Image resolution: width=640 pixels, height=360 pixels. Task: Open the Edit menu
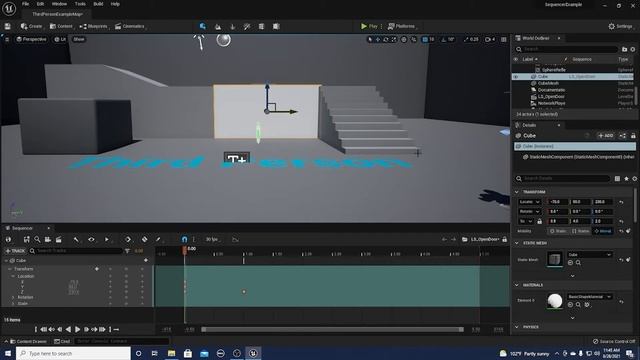(40, 4)
